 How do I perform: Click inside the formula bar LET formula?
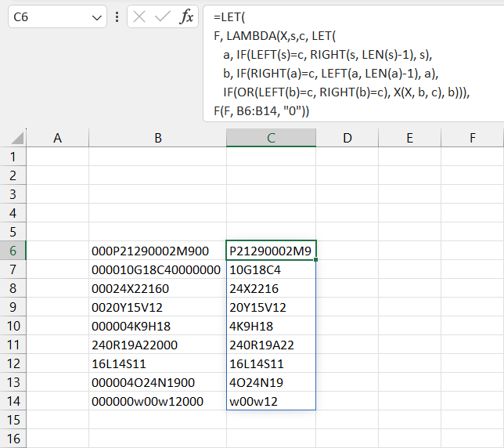coord(354,63)
